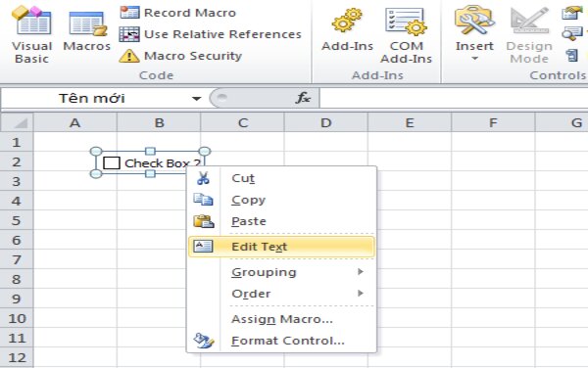Choose Cut from the context menu
The height and width of the screenshot is (368, 588).
pyautogui.click(x=281, y=178)
